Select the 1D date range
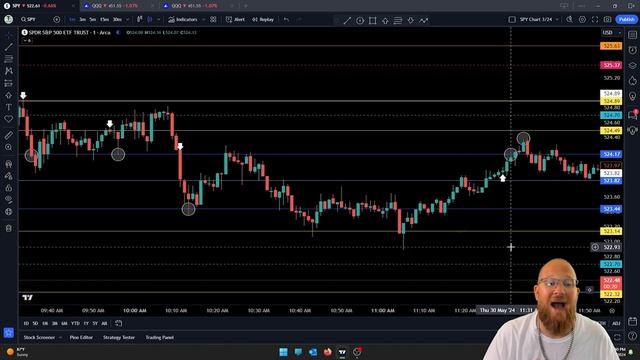The image size is (640, 360). pyautogui.click(x=26, y=323)
